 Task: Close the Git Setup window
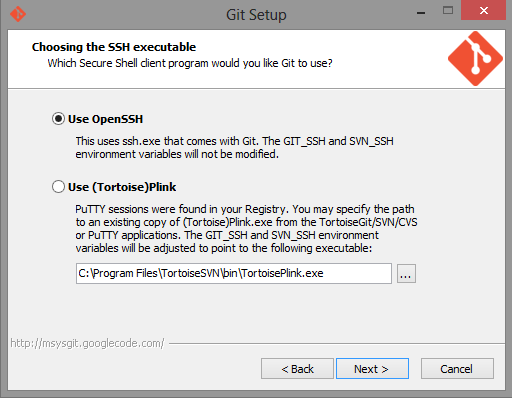(x=483, y=10)
